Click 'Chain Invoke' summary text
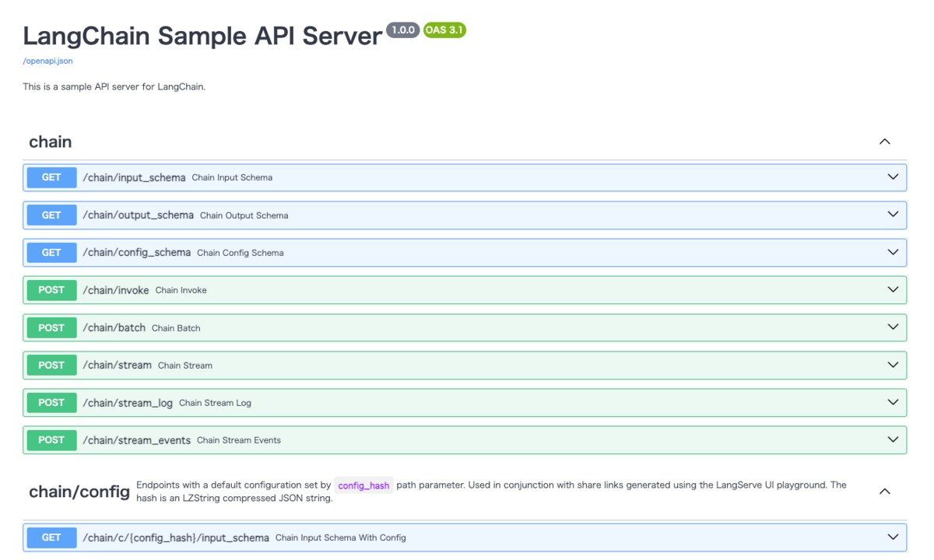The width and height of the screenshot is (934, 560). [x=181, y=290]
